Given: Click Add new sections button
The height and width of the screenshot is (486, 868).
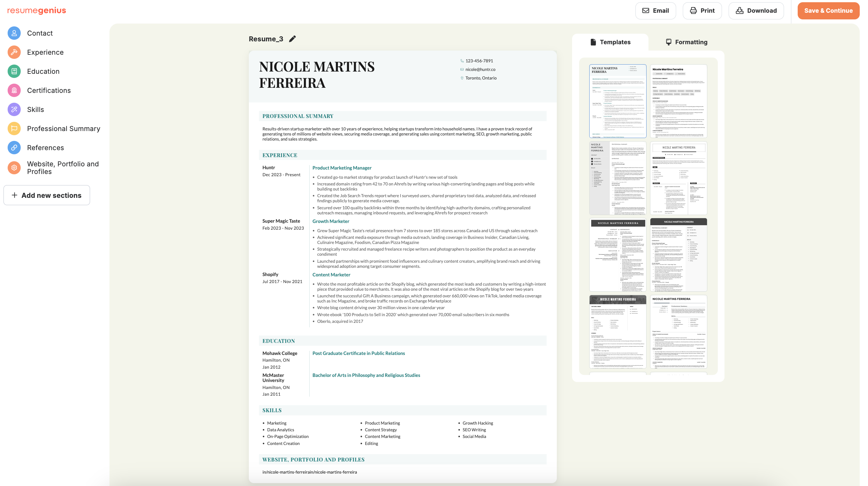Looking at the screenshot, I should coord(47,195).
